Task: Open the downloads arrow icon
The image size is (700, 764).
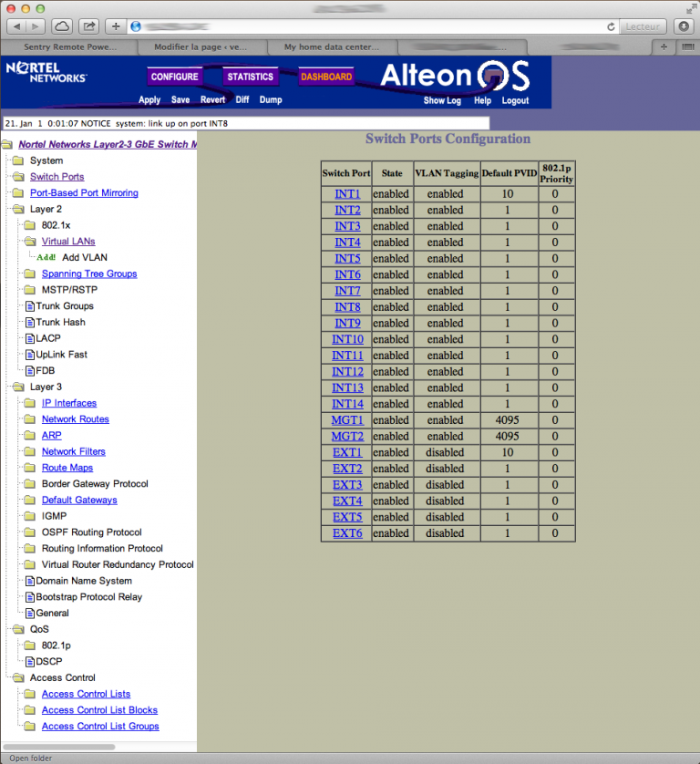Action: (x=684, y=26)
